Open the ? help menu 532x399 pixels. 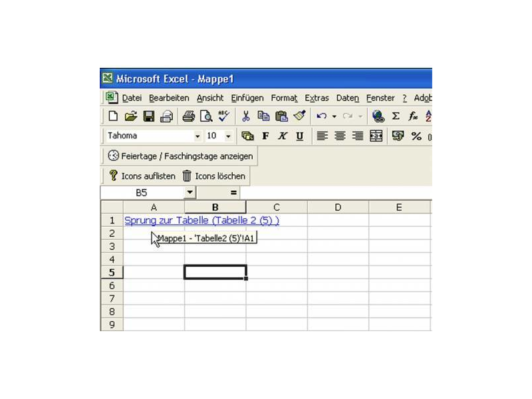pyautogui.click(x=404, y=98)
